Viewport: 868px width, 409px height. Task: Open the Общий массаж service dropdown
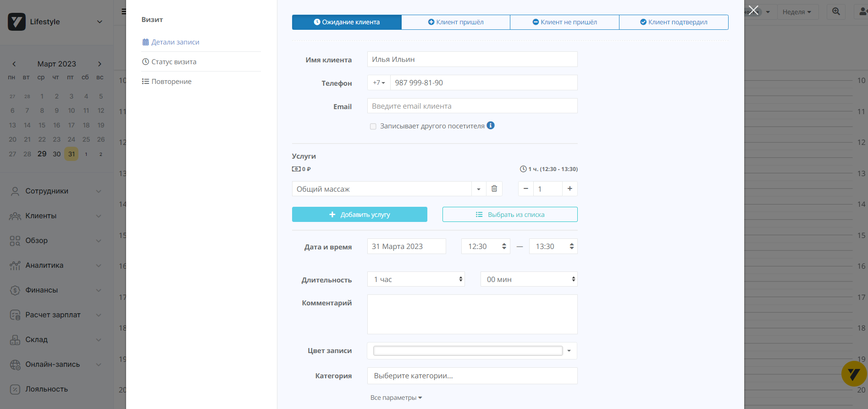pyautogui.click(x=478, y=189)
